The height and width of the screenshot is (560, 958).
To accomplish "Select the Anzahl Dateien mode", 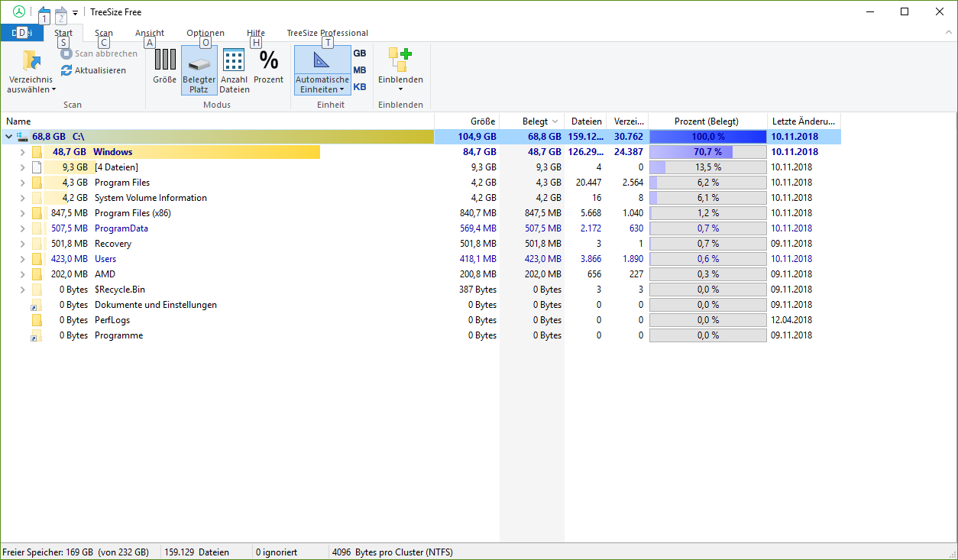I will pos(234,70).
